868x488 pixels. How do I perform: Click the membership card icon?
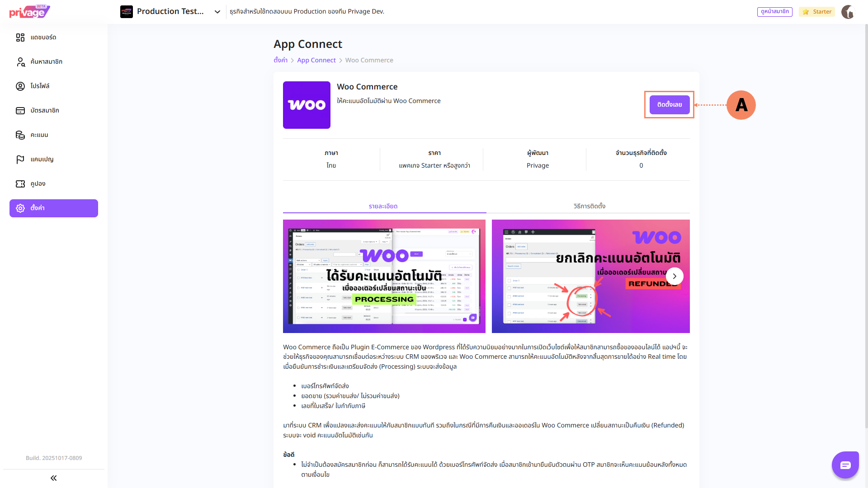[20, 111]
